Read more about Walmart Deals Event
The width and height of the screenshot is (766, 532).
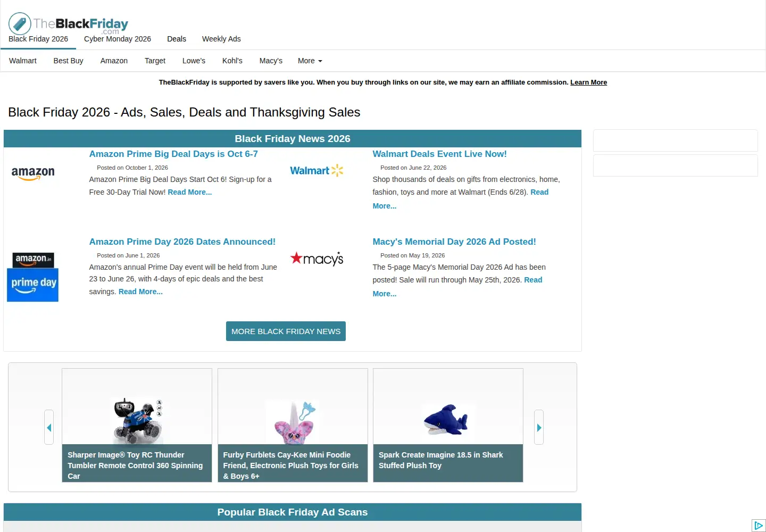coord(539,192)
